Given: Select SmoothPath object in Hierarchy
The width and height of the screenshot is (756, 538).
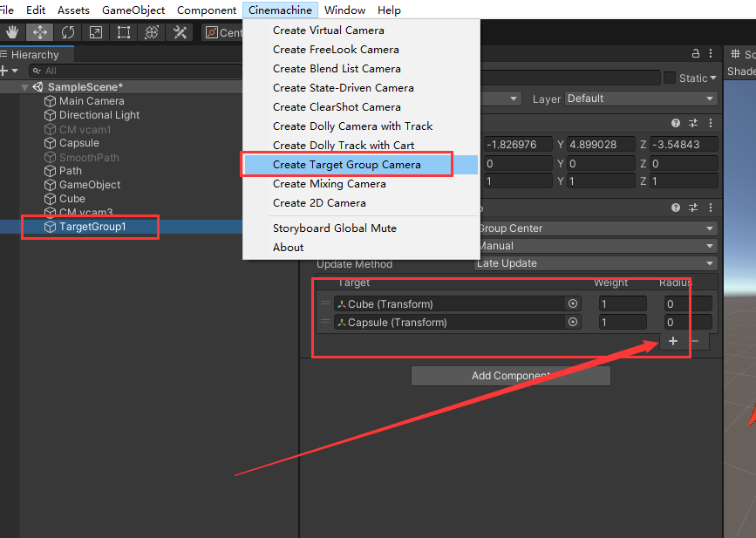Looking at the screenshot, I should click(89, 158).
